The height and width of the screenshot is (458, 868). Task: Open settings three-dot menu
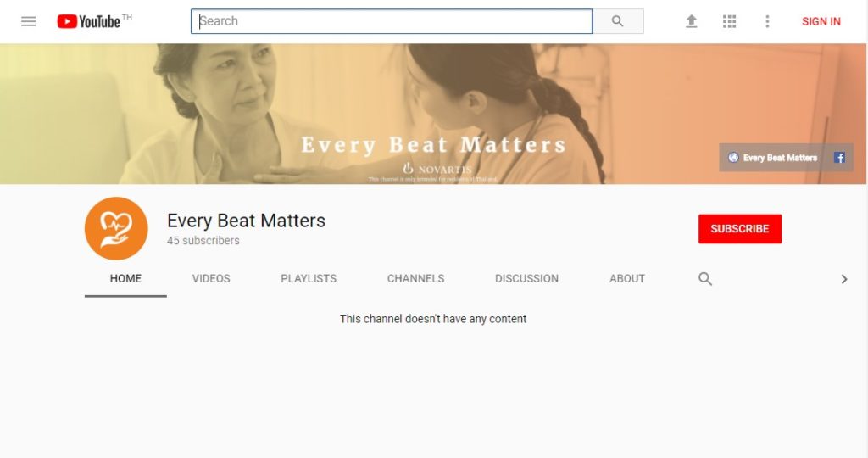point(767,21)
